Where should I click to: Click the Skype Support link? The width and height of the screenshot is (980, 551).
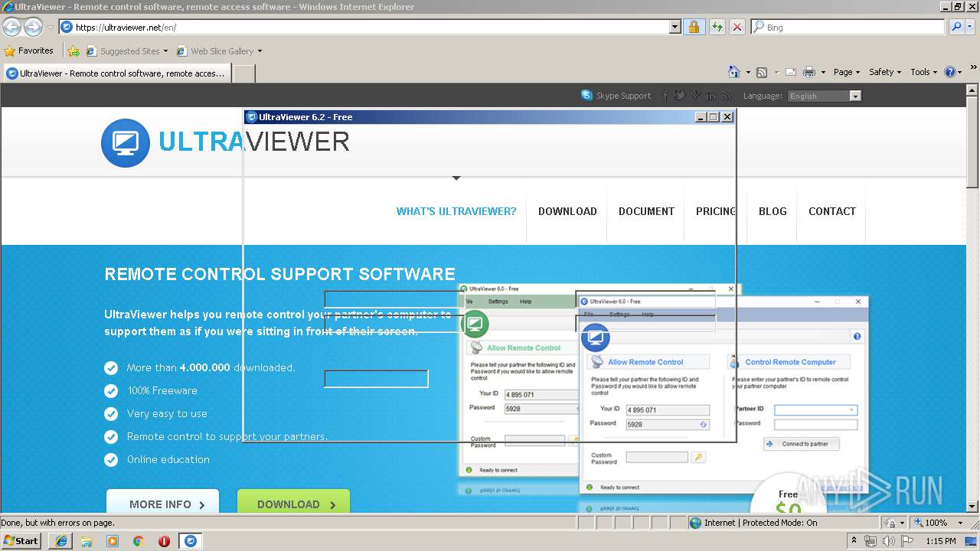(623, 96)
